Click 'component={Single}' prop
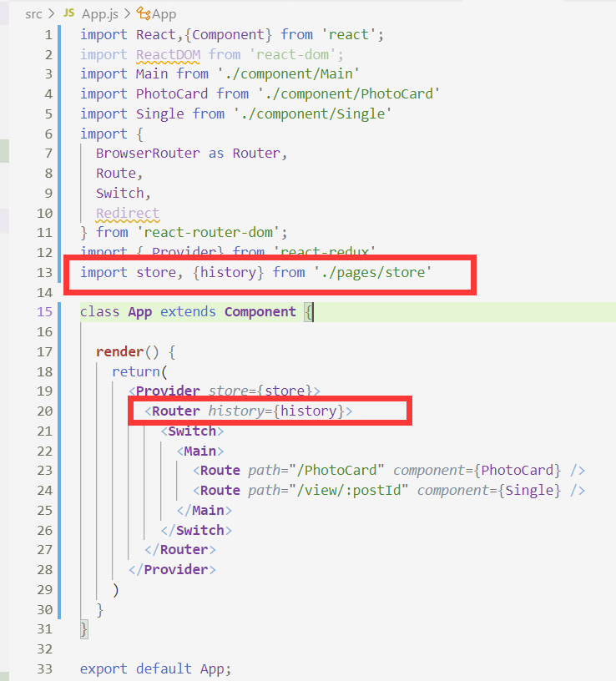The width and height of the screenshot is (616, 681). click(x=489, y=491)
